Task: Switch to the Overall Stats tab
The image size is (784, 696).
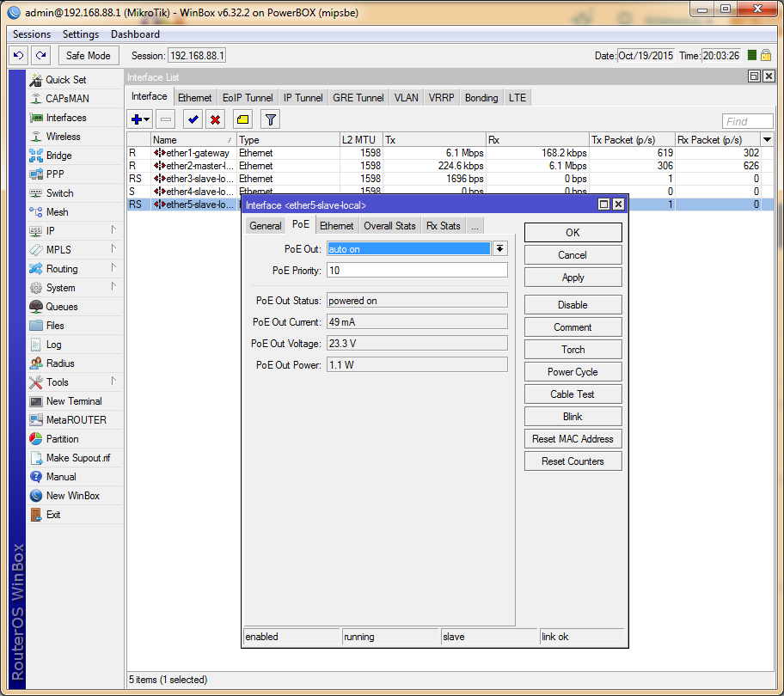Action: tap(389, 226)
